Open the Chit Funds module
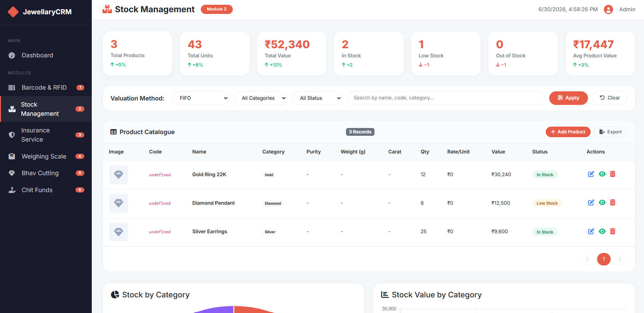644x313 pixels. pyautogui.click(x=46, y=190)
